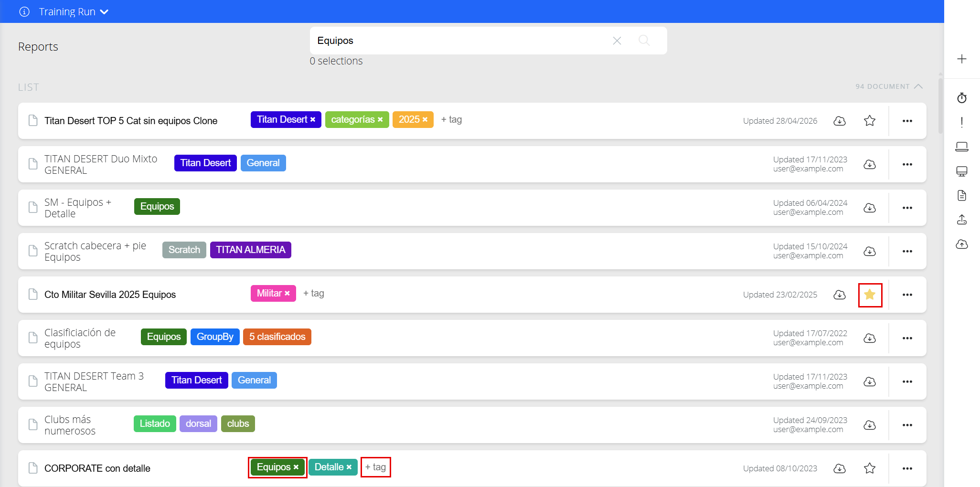Remove 2025 tag from Titan Desert TOP 5

point(425,120)
